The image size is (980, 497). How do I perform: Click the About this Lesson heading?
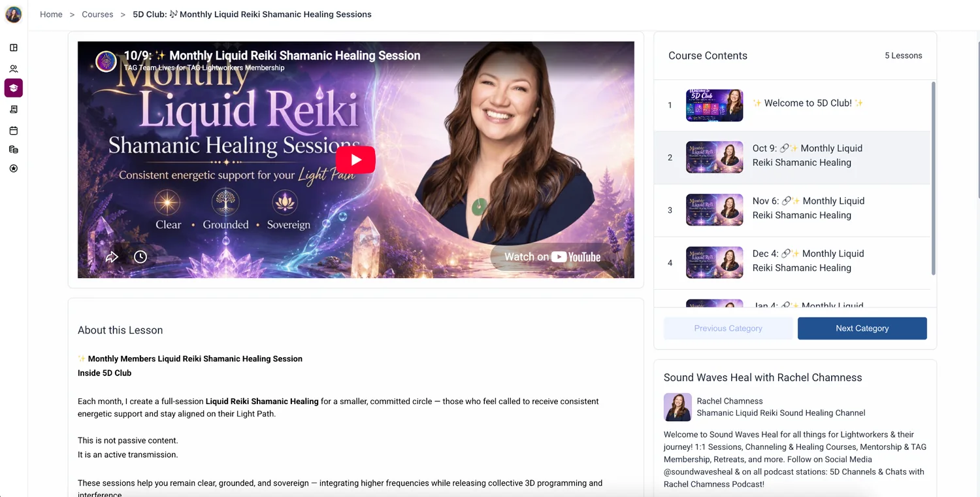120,330
